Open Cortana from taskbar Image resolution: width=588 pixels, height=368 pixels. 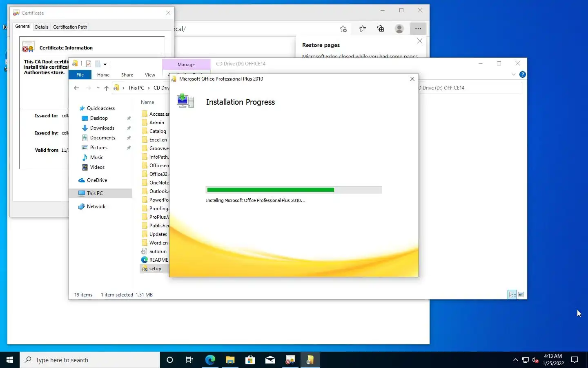pos(170,360)
